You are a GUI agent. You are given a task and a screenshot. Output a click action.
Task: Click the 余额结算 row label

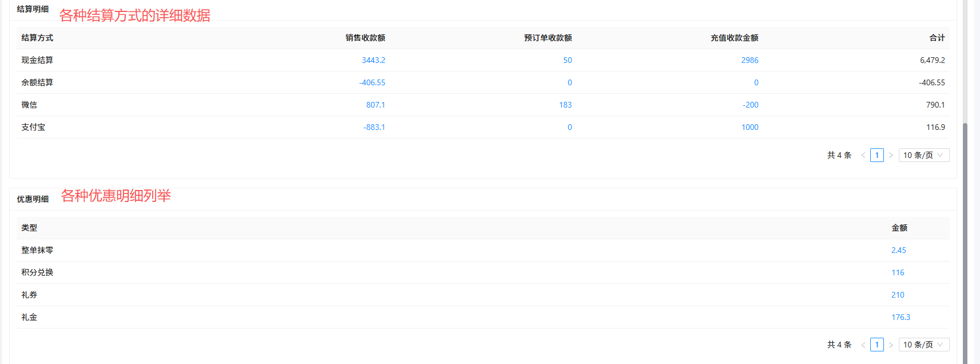click(37, 82)
